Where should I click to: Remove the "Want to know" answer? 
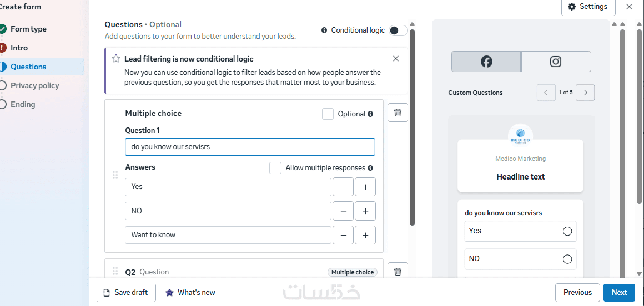pos(343,235)
